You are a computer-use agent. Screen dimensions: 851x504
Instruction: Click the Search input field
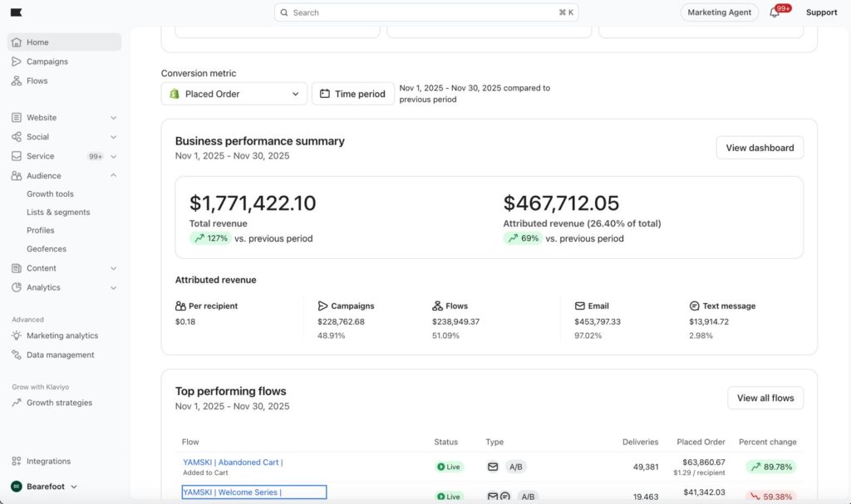tap(425, 12)
